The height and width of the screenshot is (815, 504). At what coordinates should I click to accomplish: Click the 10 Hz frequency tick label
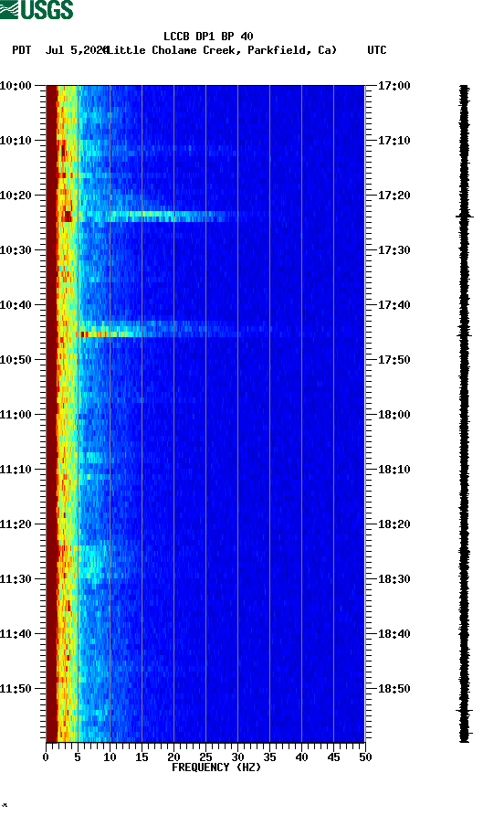point(110,757)
